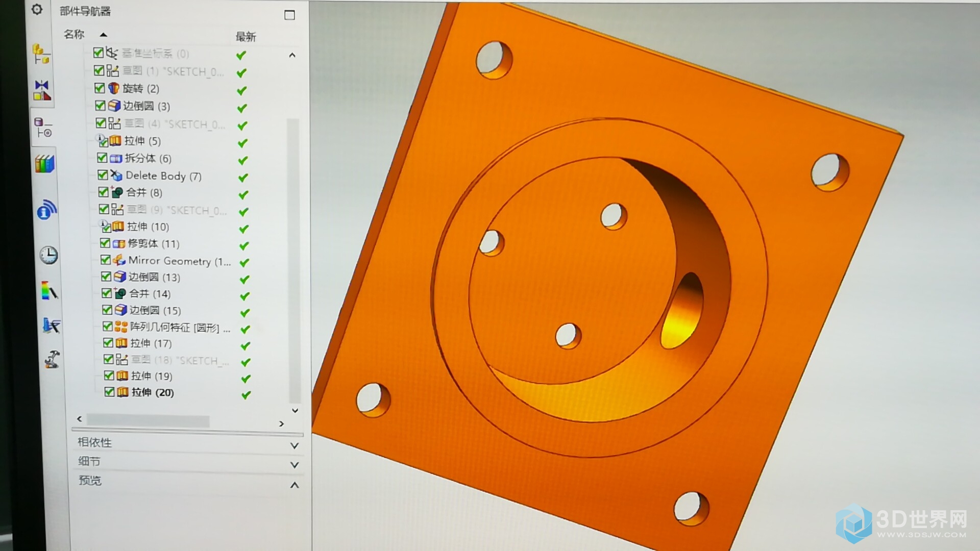Click the horizontal scroll-left arrow
980x551 pixels.
tap(79, 419)
